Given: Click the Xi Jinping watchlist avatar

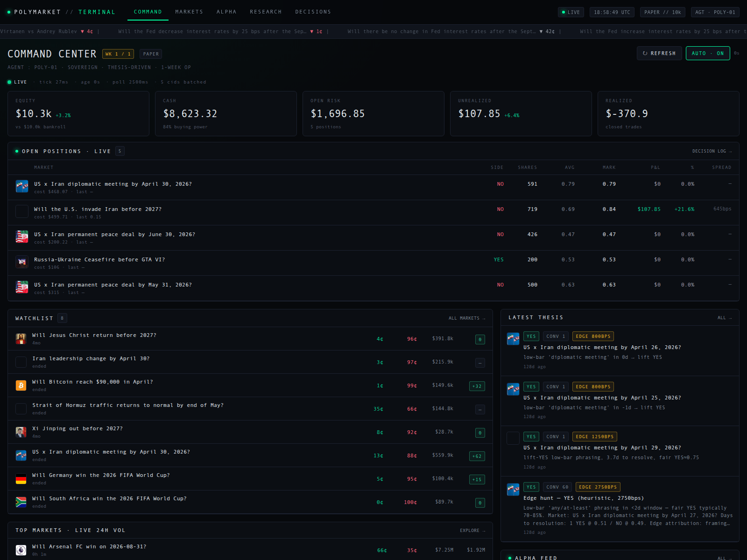Looking at the screenshot, I should [21, 432].
